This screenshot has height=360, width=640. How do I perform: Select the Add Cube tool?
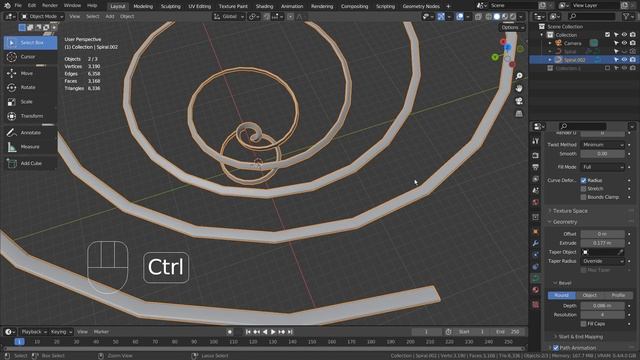(x=30, y=163)
